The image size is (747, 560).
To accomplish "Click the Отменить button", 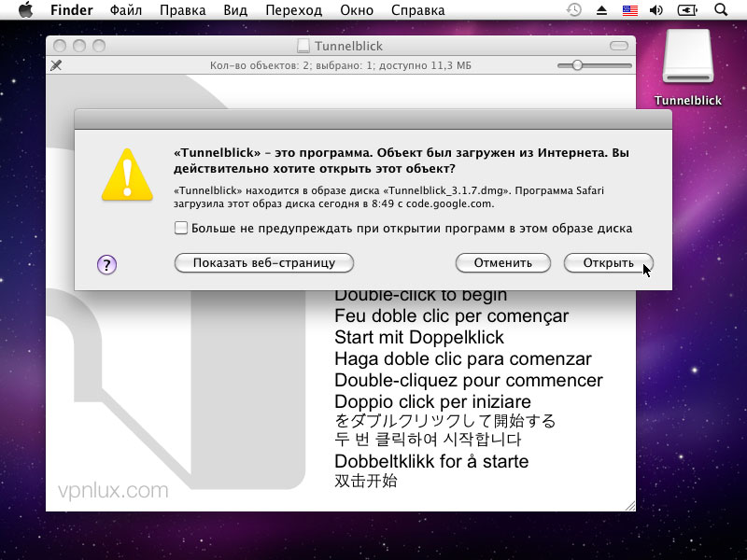I will [x=503, y=263].
